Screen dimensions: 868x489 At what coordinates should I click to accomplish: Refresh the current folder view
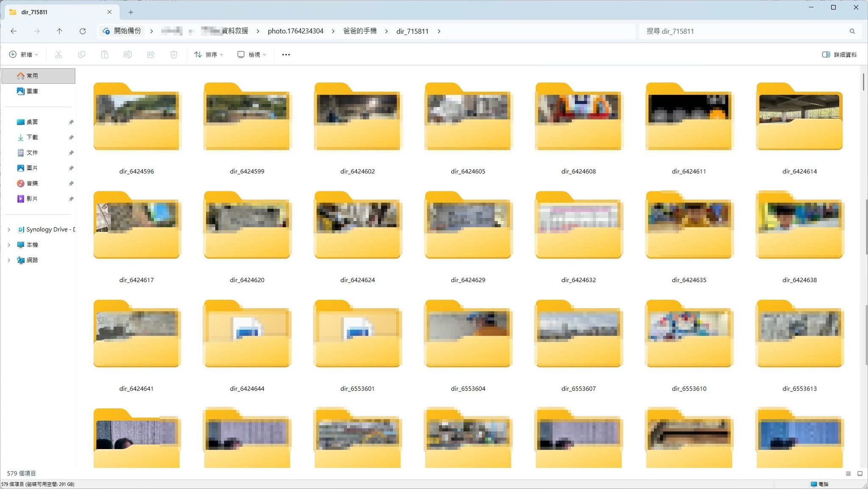tap(83, 31)
